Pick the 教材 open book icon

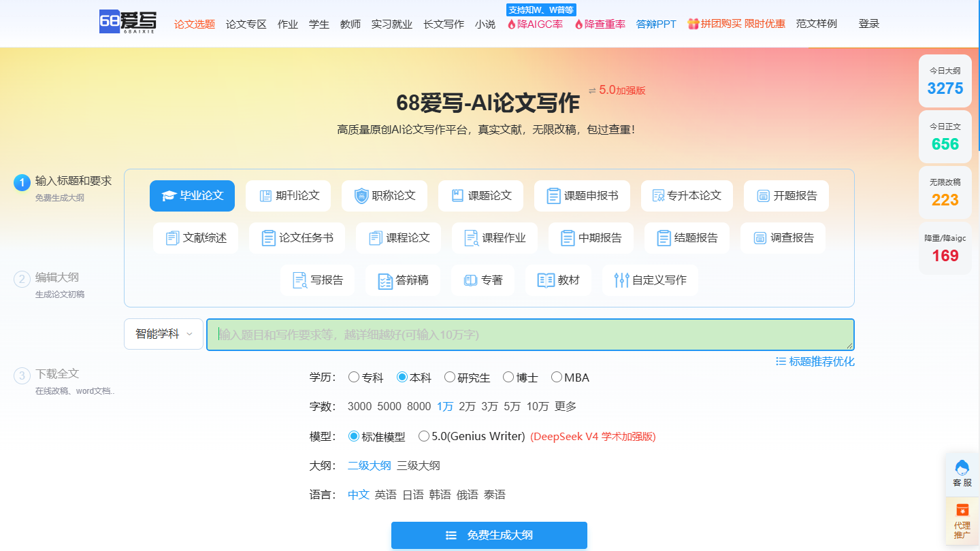[546, 280]
